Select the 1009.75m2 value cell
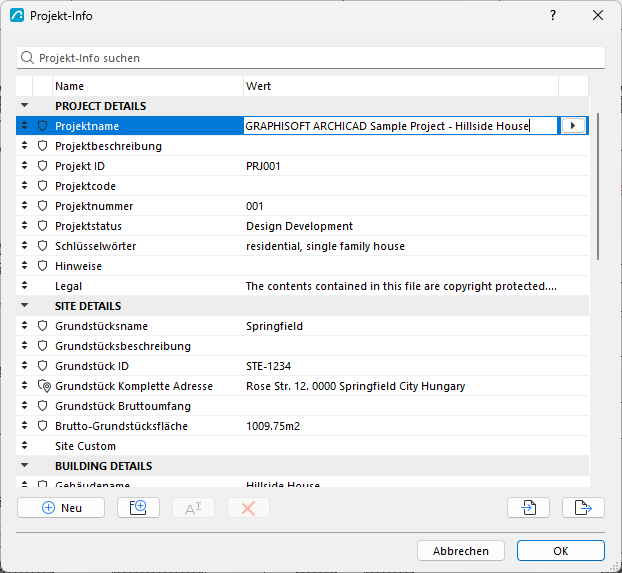Screen dimensions: 622x573 point(273,426)
